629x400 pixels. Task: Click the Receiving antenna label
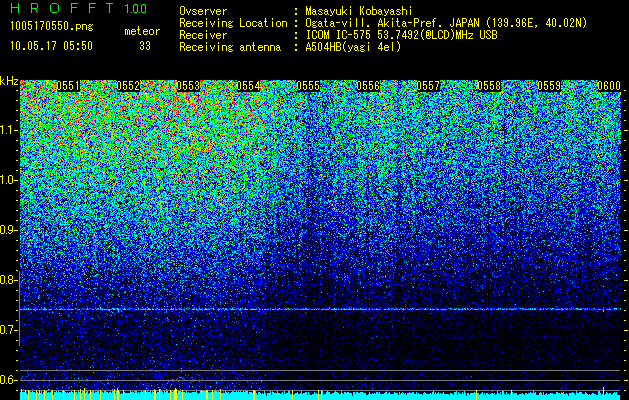click(x=230, y=47)
